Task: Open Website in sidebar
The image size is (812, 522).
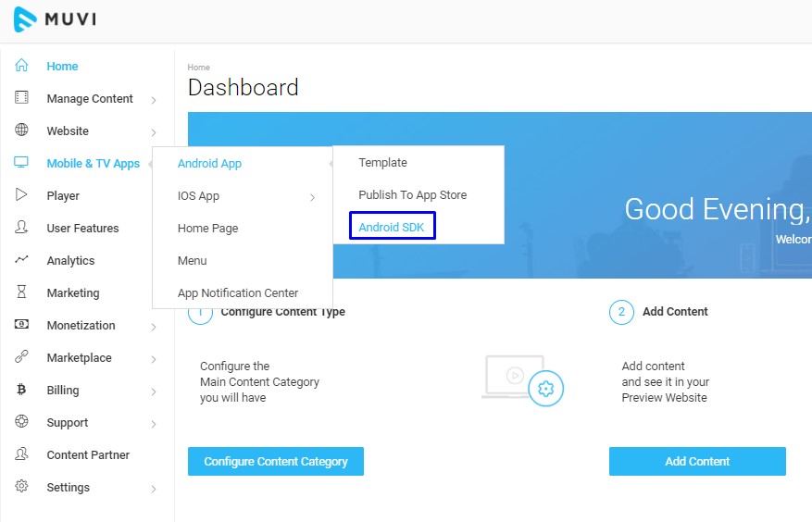Action: pyautogui.click(x=68, y=131)
